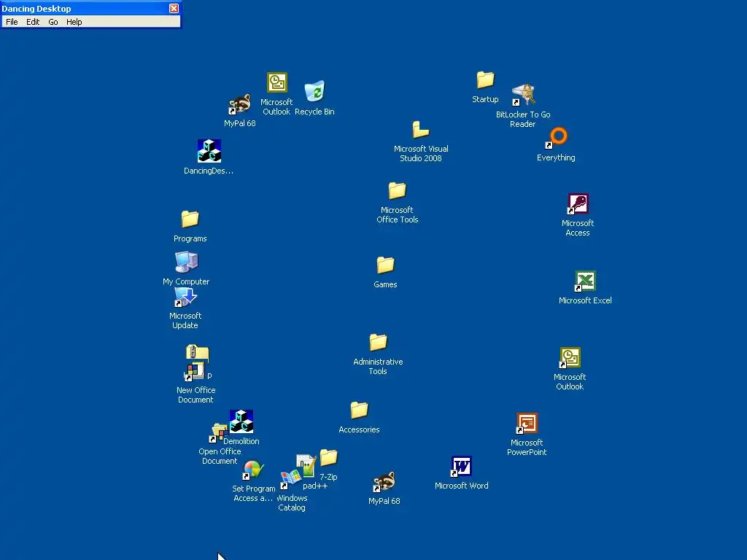Image resolution: width=747 pixels, height=560 pixels.
Task: Select the BitLocker To Go Reader icon
Action: 523,94
